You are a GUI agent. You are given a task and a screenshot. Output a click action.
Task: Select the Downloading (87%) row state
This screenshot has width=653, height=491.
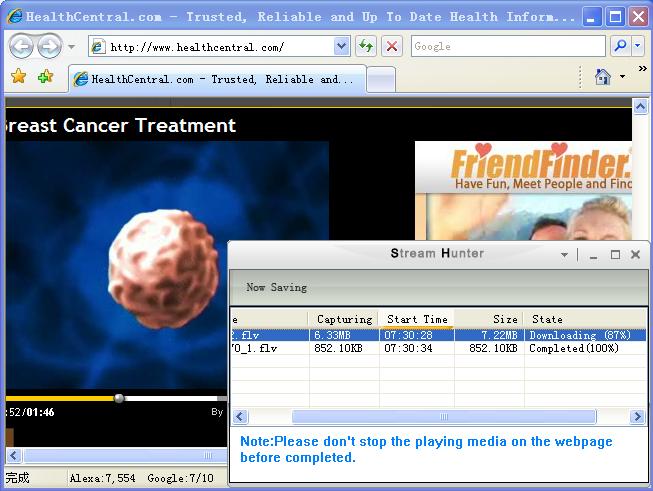580,335
